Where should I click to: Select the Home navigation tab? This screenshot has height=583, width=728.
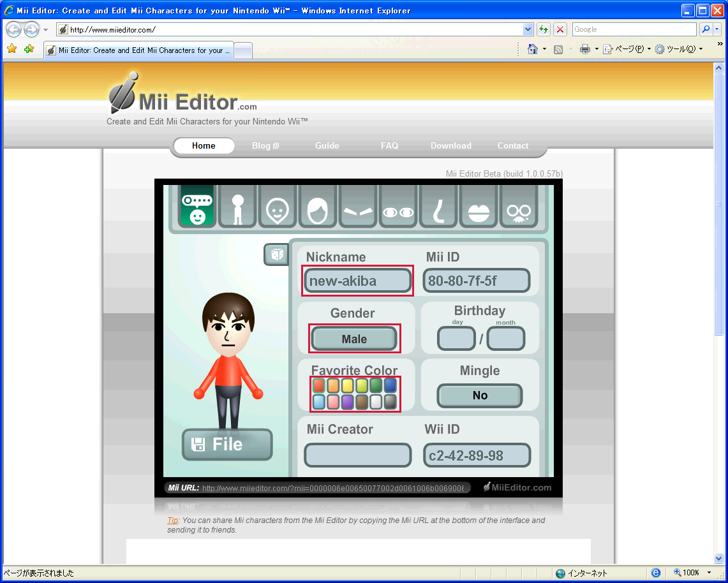tap(204, 145)
